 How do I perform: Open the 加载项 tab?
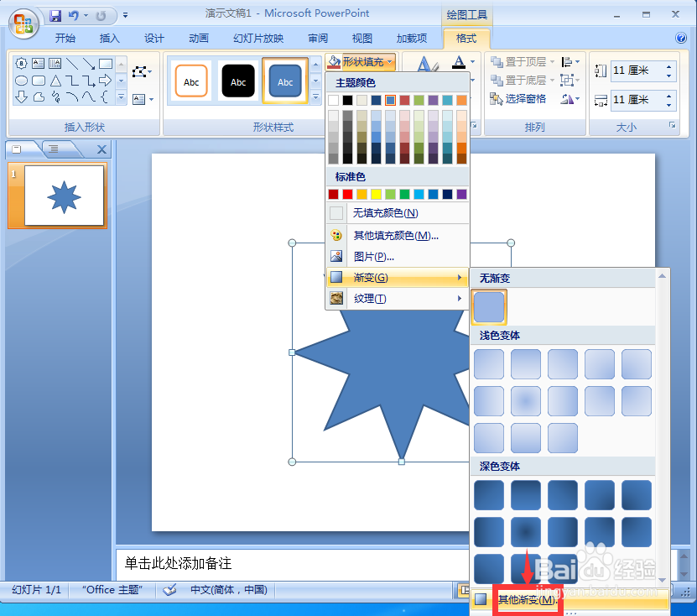[412, 39]
